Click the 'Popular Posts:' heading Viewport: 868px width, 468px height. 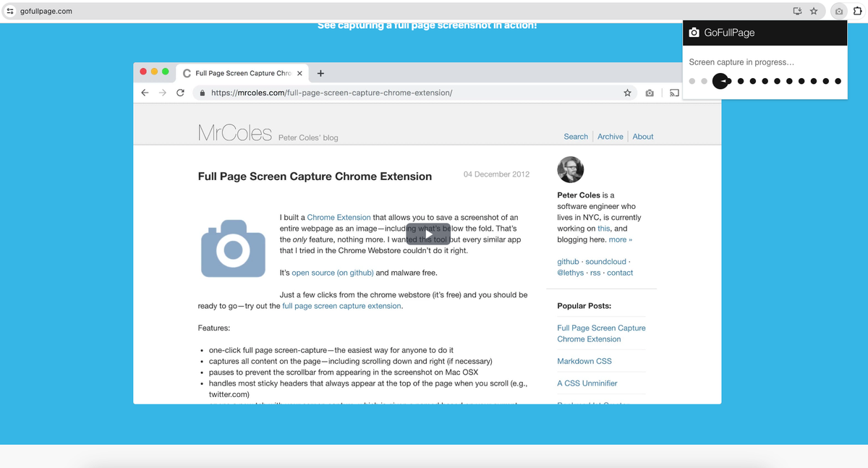coord(584,306)
